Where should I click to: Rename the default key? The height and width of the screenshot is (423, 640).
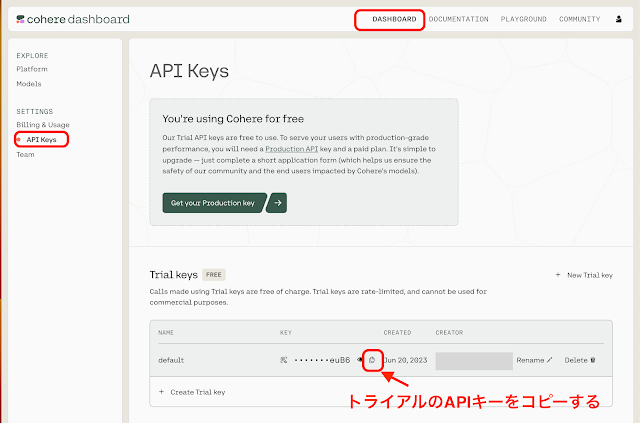pyautogui.click(x=534, y=360)
